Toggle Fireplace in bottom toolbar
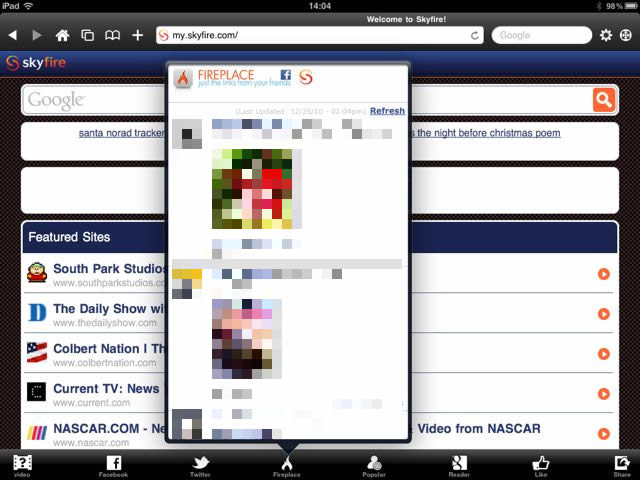Image resolution: width=640 pixels, height=480 pixels. click(287, 466)
